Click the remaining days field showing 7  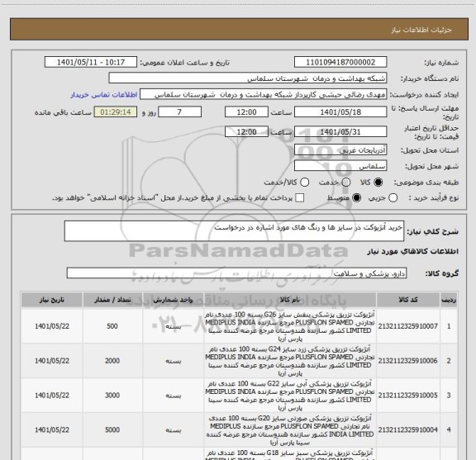[179, 112]
